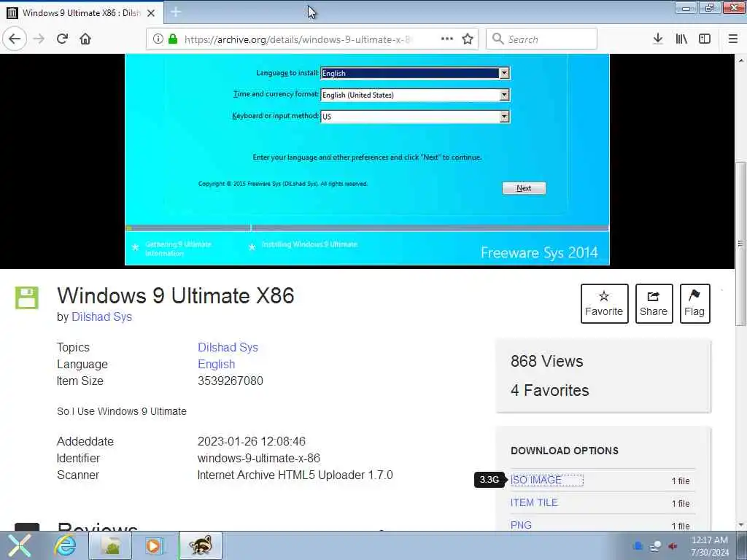747x560 pixels.
Task: Add item to favorites with Favorite button
Action: click(x=604, y=304)
